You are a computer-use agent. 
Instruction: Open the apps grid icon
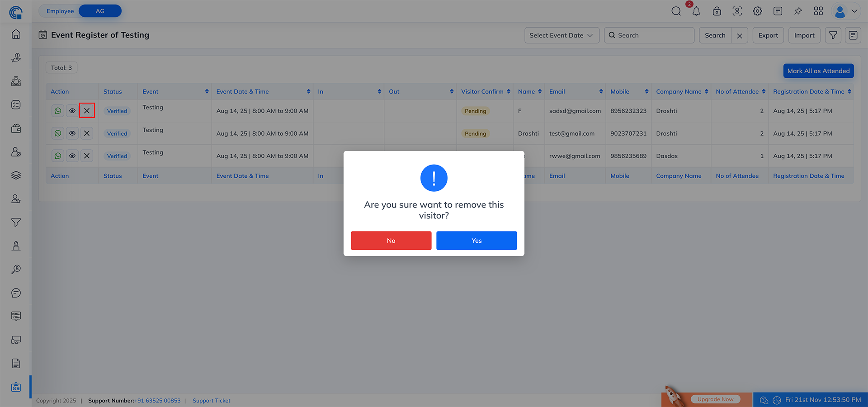[x=818, y=11]
